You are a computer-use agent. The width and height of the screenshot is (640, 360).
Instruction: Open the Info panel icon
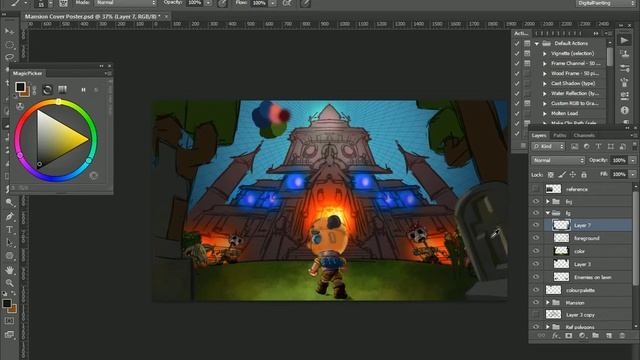pos(624,110)
